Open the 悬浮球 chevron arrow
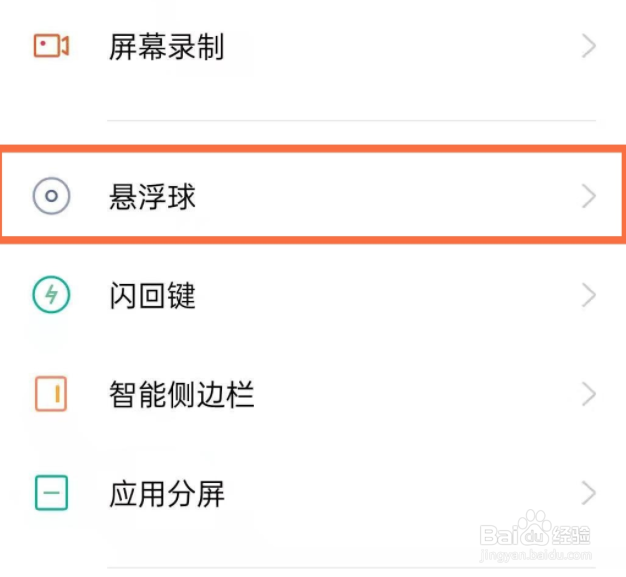 588,196
